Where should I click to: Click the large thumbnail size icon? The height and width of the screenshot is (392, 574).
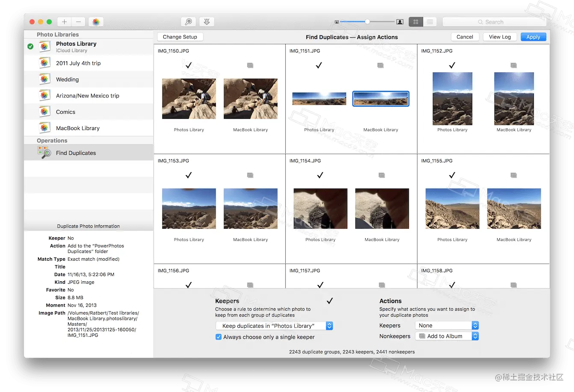[x=400, y=22]
